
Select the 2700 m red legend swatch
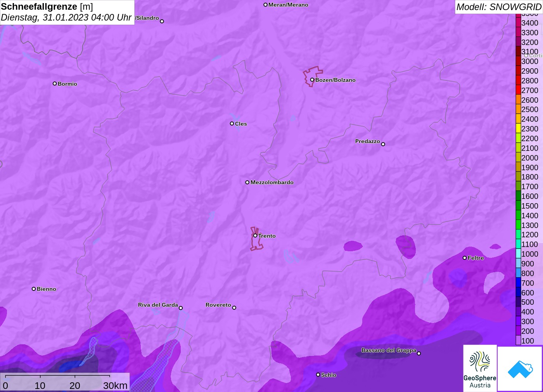point(518,90)
